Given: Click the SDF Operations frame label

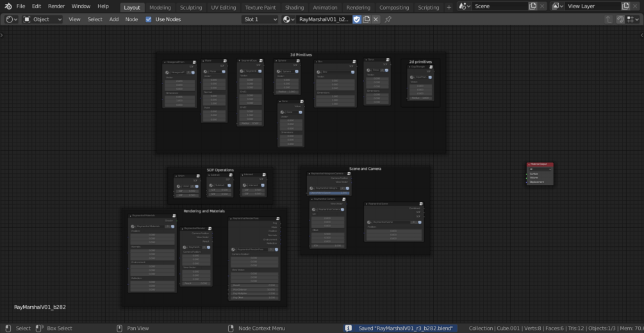Looking at the screenshot, I should tap(220, 170).
